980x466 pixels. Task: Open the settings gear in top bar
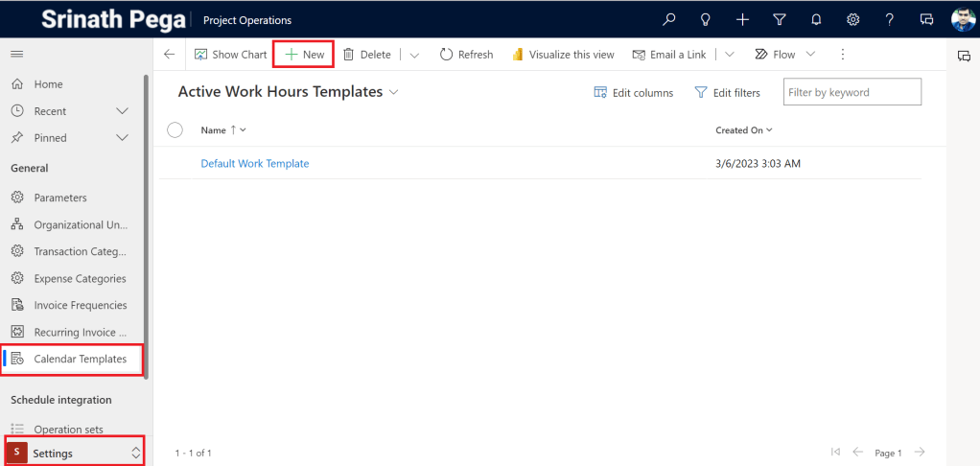point(852,19)
